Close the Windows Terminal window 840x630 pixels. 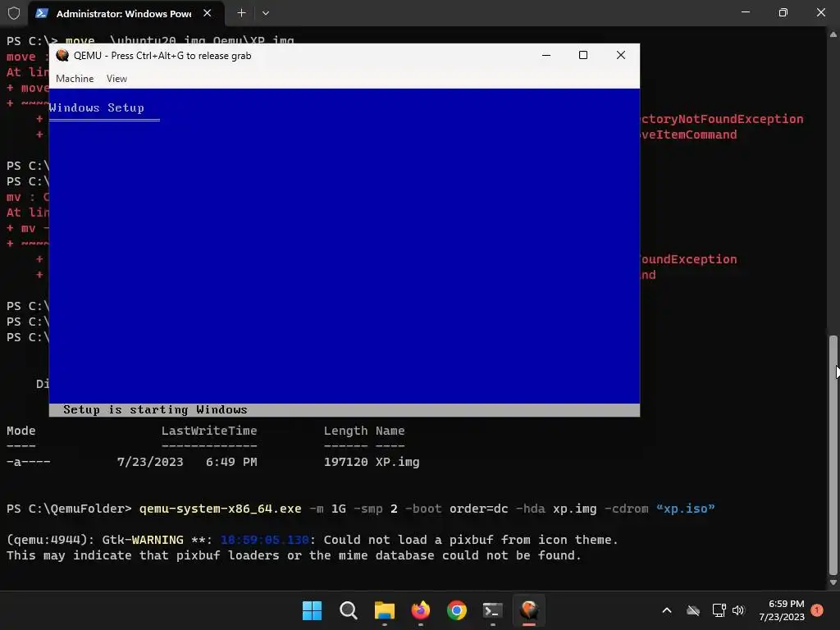tap(820, 12)
